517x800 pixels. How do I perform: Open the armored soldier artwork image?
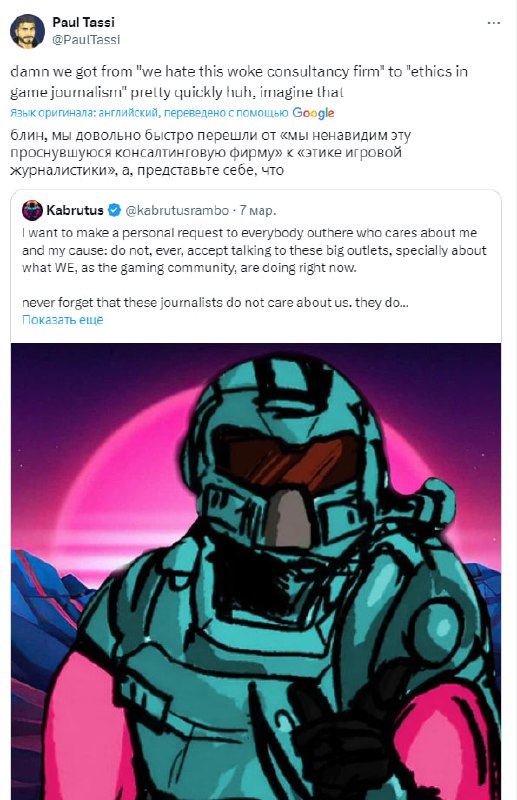point(256,571)
